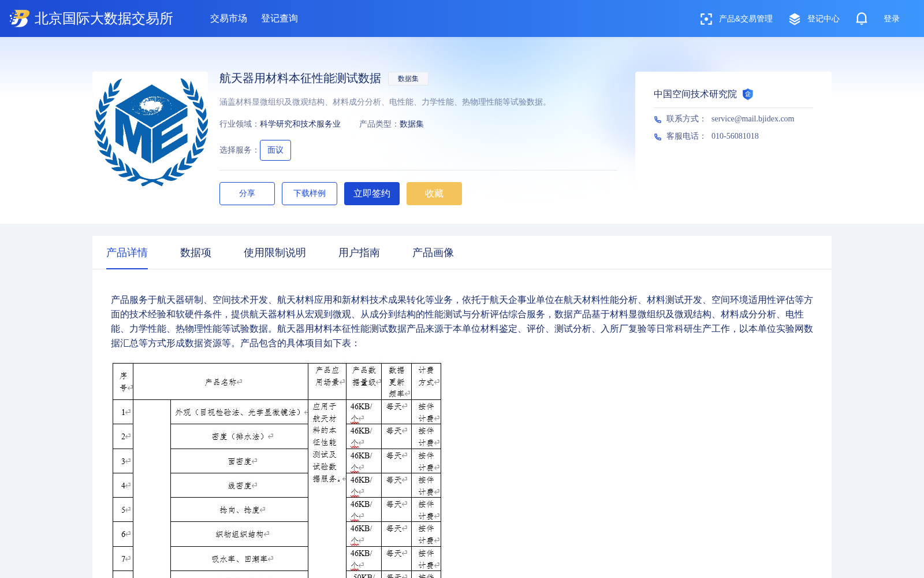Screen dimensions: 924x578
Task: Click the 登记中心 layers icon
Action: point(795,19)
